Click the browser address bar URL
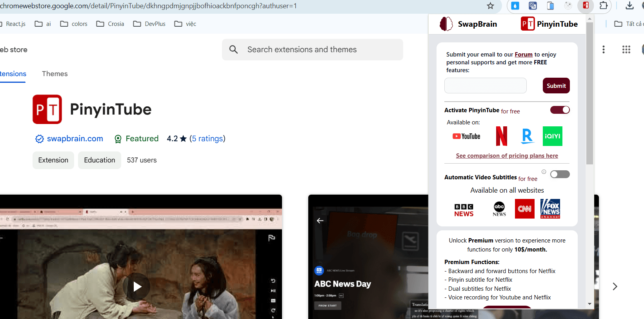This screenshot has width=644, height=319. [x=148, y=6]
